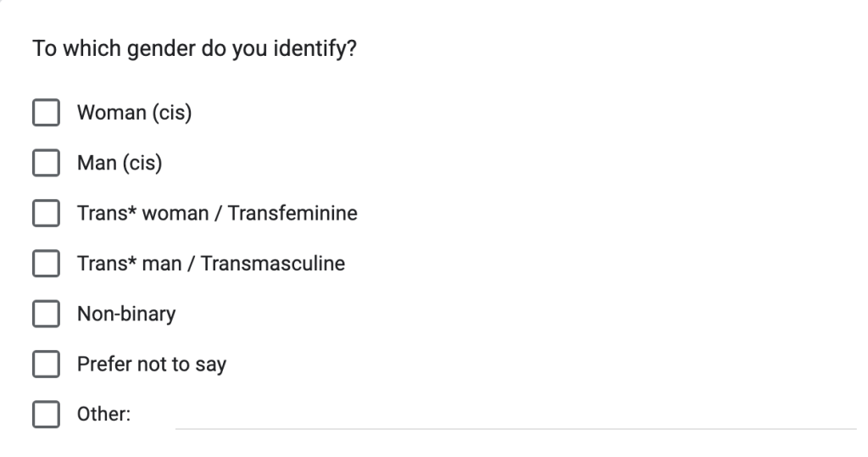
Task: Toggle the Prefer not to say checkbox
Action: click(46, 365)
